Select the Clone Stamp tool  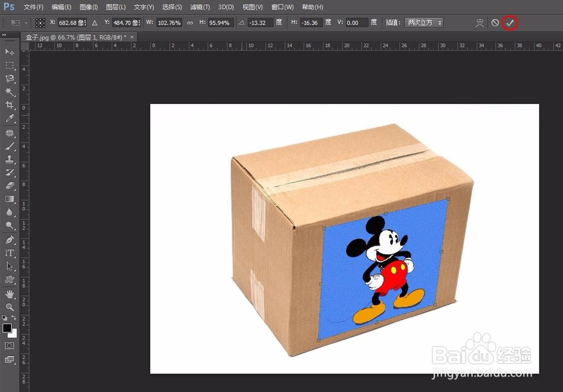(10, 159)
